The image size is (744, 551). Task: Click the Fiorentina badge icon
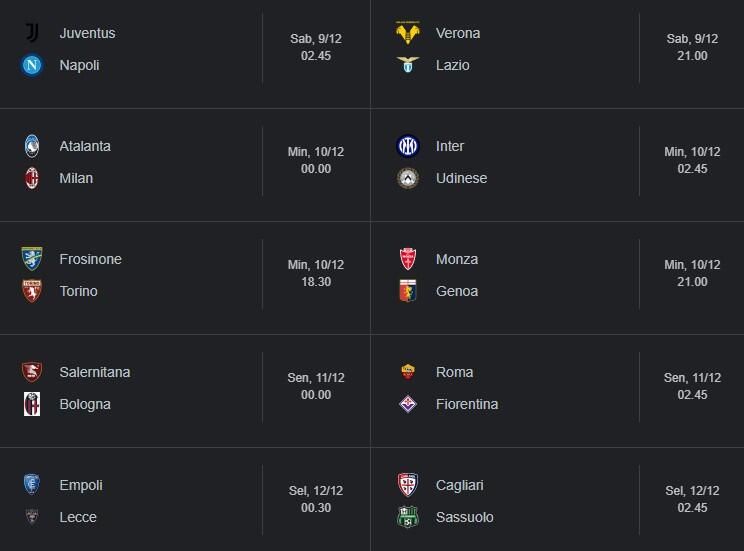[x=407, y=404]
